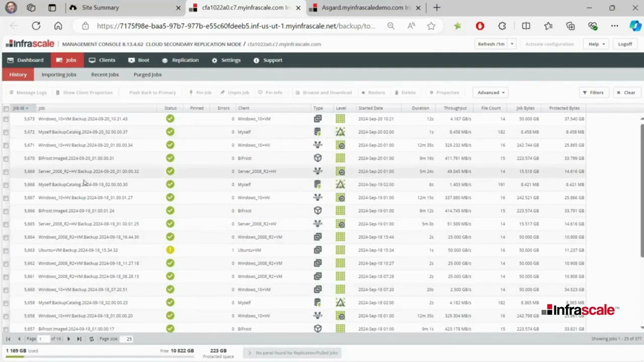Click level icon for job 5,673
The height and width of the screenshot is (362, 644).
click(x=341, y=119)
